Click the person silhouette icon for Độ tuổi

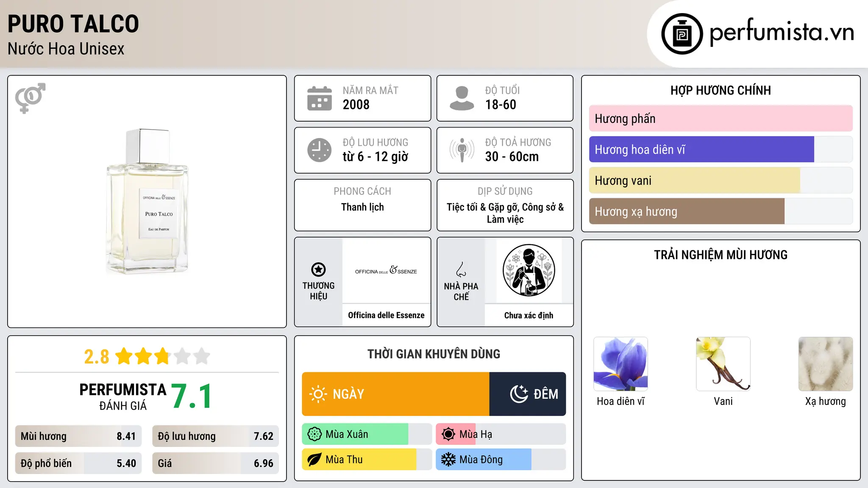(462, 98)
